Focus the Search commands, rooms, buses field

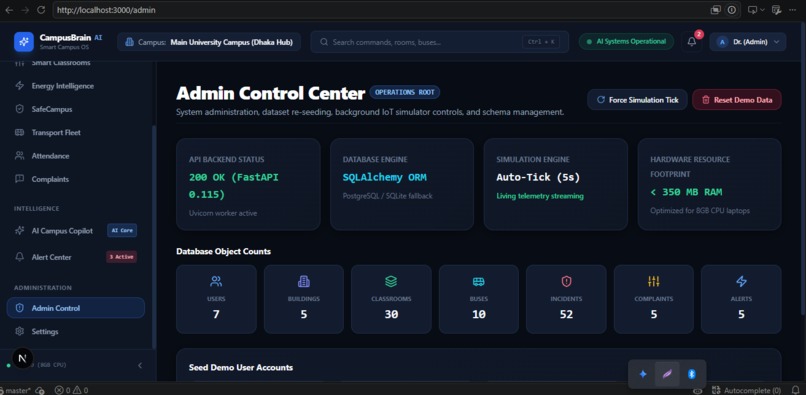click(439, 42)
